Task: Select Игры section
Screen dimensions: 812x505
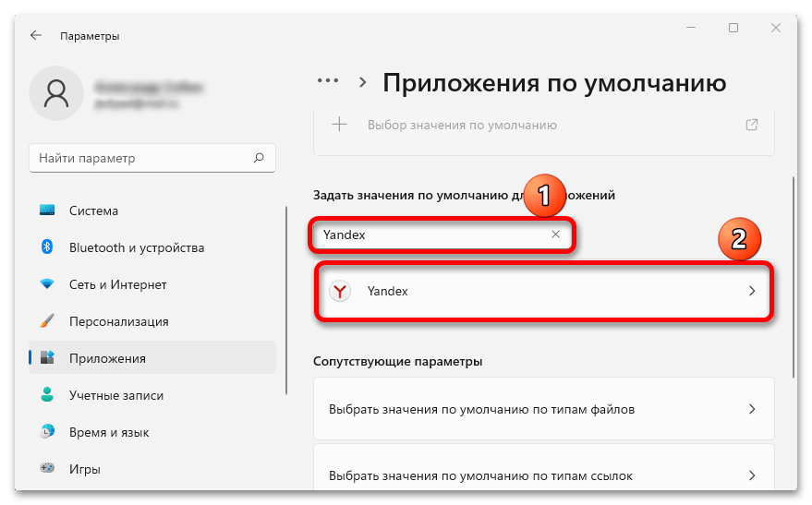Action: (152, 469)
